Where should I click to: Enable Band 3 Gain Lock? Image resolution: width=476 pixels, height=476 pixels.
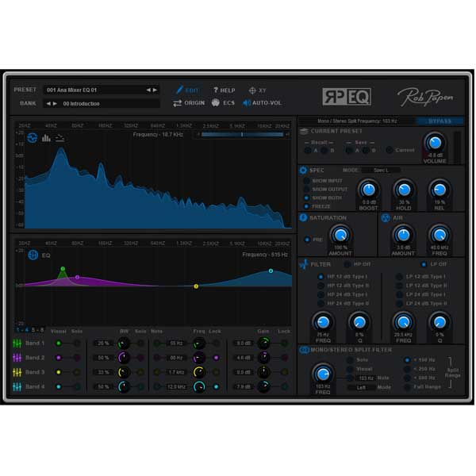coord(285,372)
